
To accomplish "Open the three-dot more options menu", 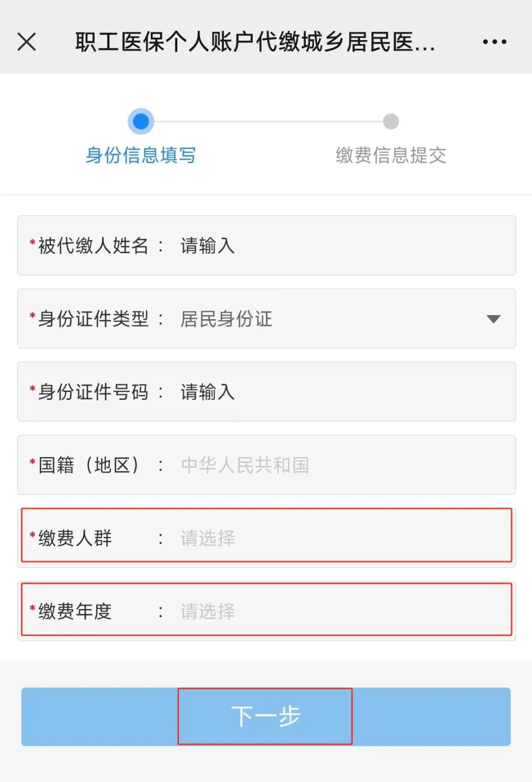I will point(494,42).
